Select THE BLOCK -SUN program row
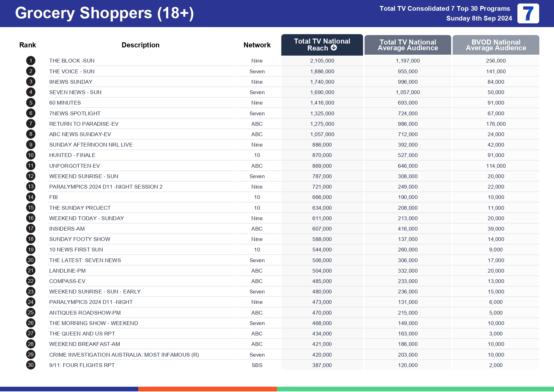The width and height of the screenshot is (554, 392). pyautogui.click(x=72, y=61)
